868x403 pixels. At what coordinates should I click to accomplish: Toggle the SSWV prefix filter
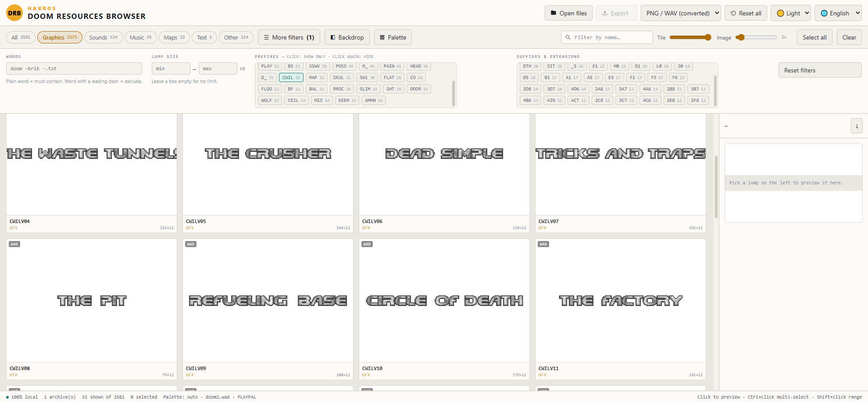pos(318,66)
